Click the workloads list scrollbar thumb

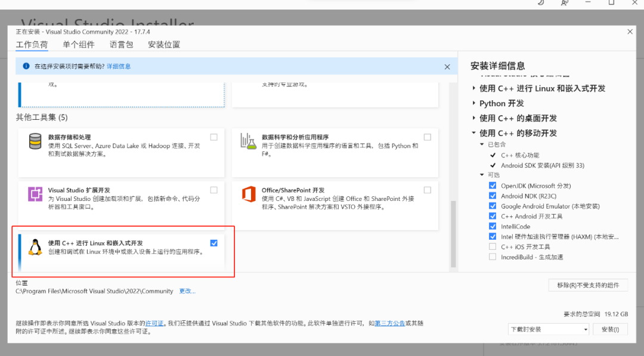tap(453, 234)
